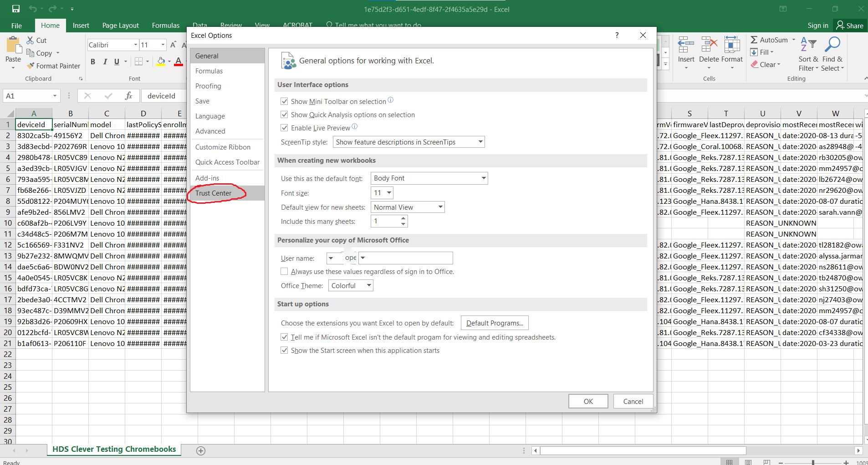Click the Format Painter brush icon
This screenshot has width=868, height=465.
coord(31,66)
